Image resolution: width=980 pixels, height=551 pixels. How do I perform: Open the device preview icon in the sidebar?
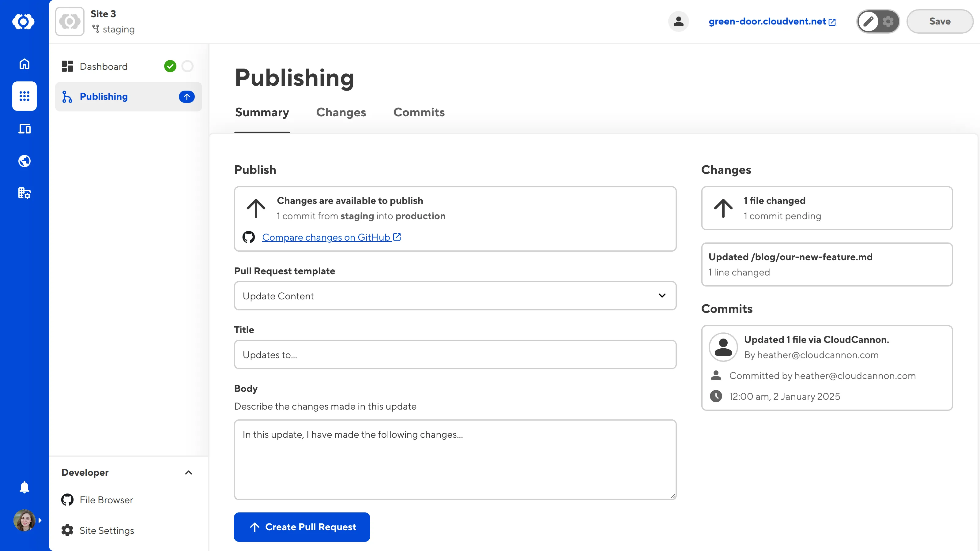point(24,129)
